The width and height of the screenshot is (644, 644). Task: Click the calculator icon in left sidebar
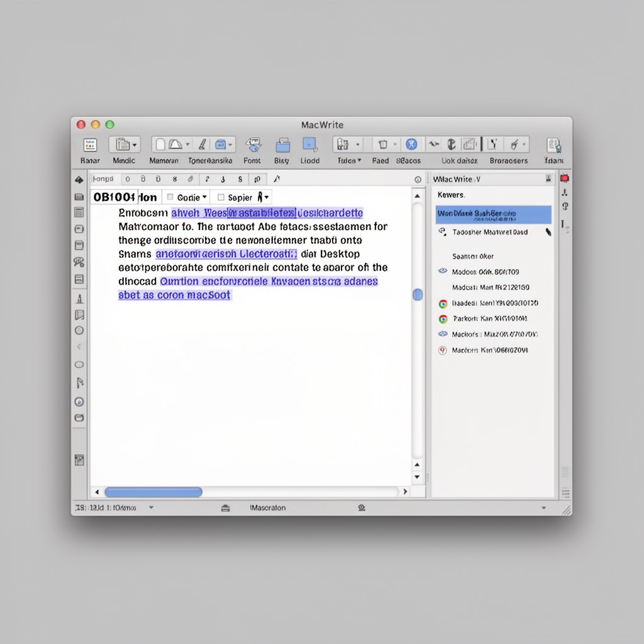[79, 213]
